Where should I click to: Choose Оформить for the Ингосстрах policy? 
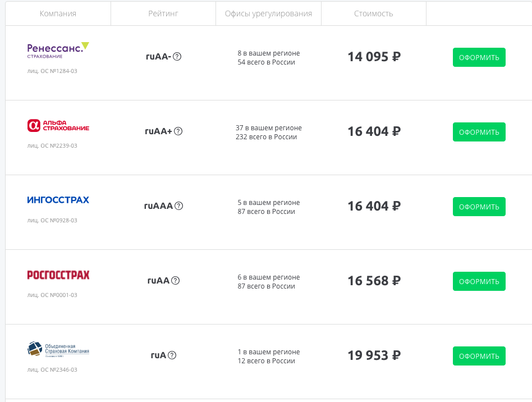[479, 207]
